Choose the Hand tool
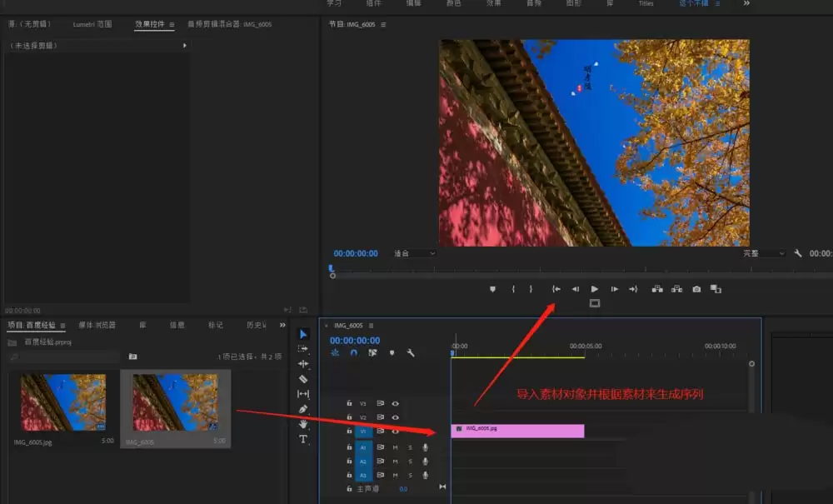 303,424
